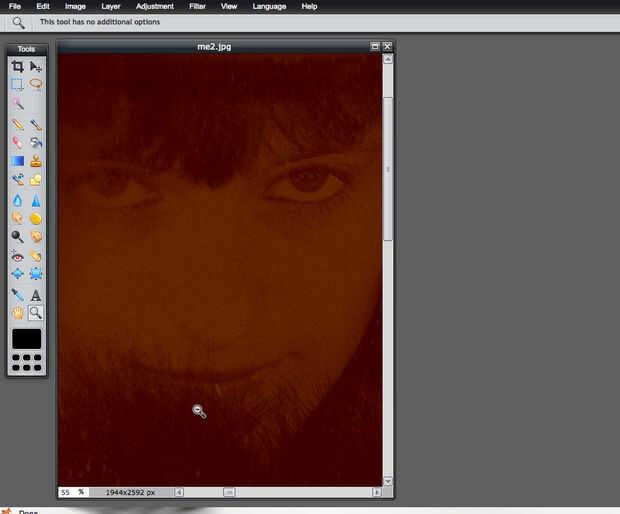Click 'This tool has no additional options' text
This screenshot has height=514, width=620.
[x=100, y=22]
